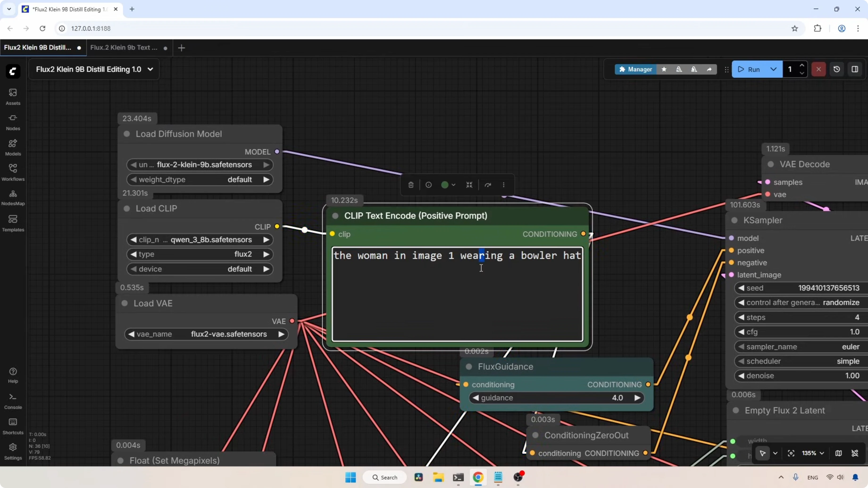Open the Templates sidebar panel
Image resolution: width=868 pixels, height=488 pixels.
tap(13, 223)
